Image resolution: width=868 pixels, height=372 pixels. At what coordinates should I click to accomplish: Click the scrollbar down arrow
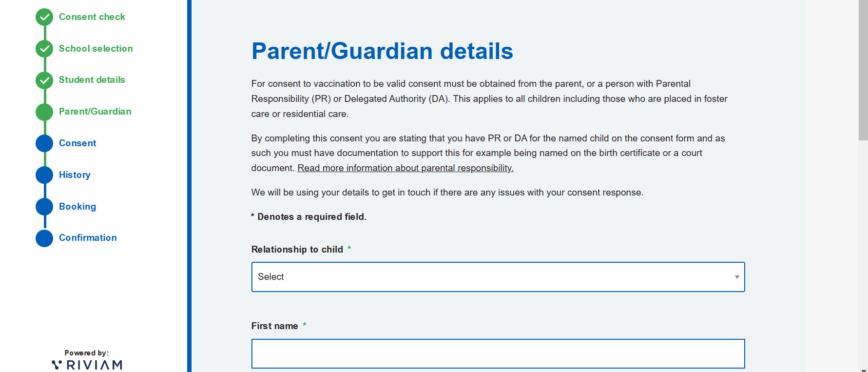click(x=863, y=369)
